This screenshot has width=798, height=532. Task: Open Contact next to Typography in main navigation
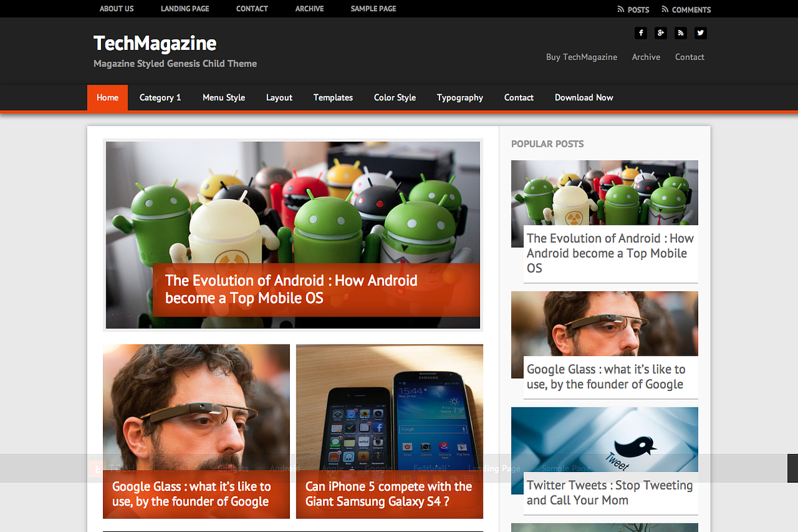point(519,98)
